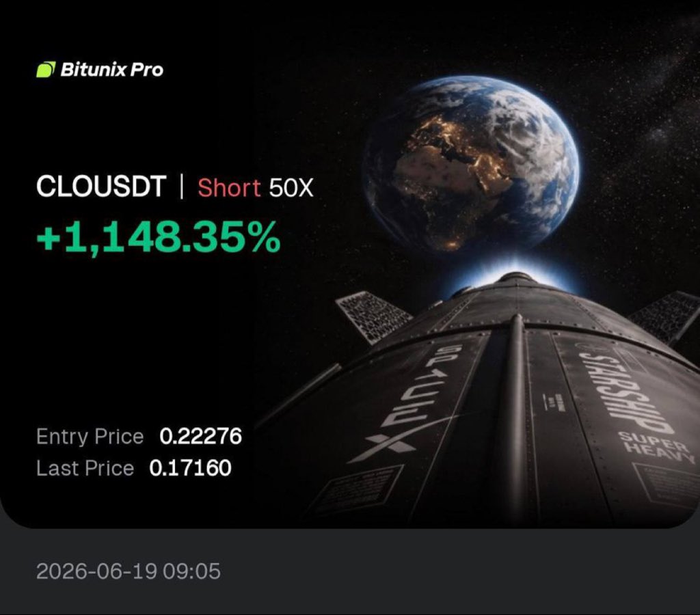This screenshot has height=615, width=700.
Task: Select the entry price value 0.22276
Action: pyautogui.click(x=200, y=436)
